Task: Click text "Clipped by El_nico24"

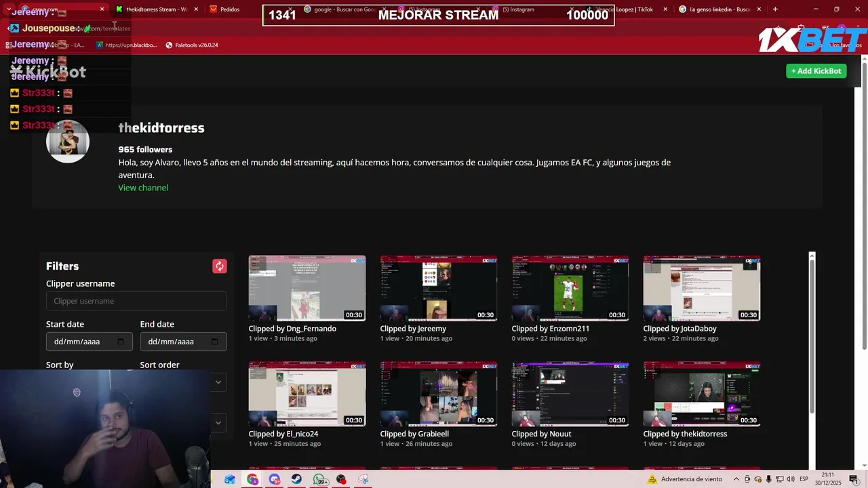Action: coord(283,434)
